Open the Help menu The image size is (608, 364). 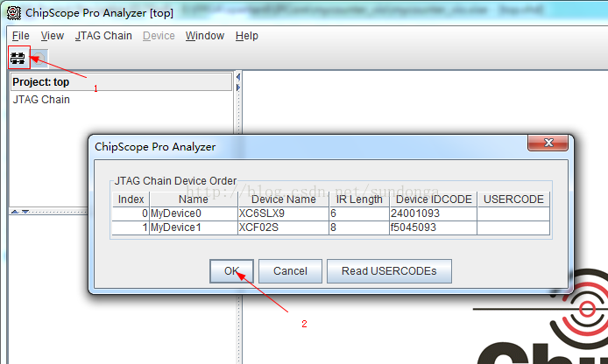pos(246,36)
